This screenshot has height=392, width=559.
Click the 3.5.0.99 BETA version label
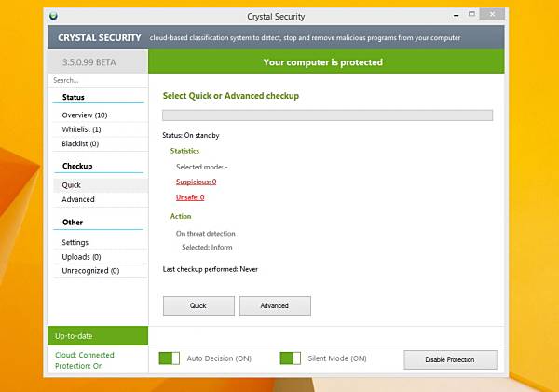pos(89,62)
